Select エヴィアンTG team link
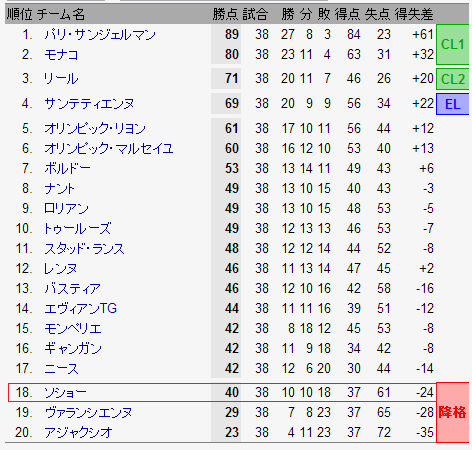Screen dimensions: 472x450 [81, 309]
